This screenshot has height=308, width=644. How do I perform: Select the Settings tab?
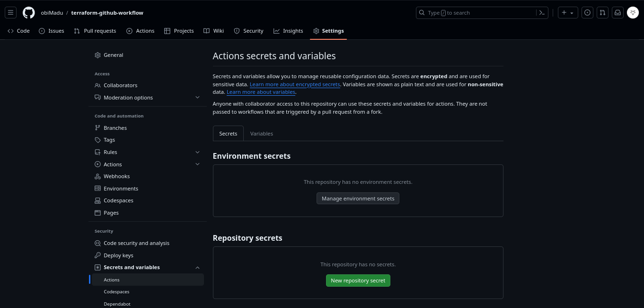pos(328,31)
